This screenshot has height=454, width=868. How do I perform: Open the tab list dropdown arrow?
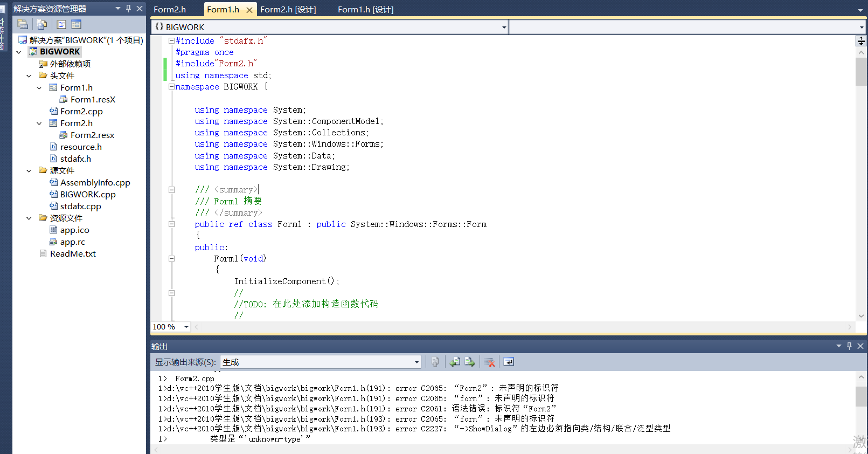coord(860,10)
